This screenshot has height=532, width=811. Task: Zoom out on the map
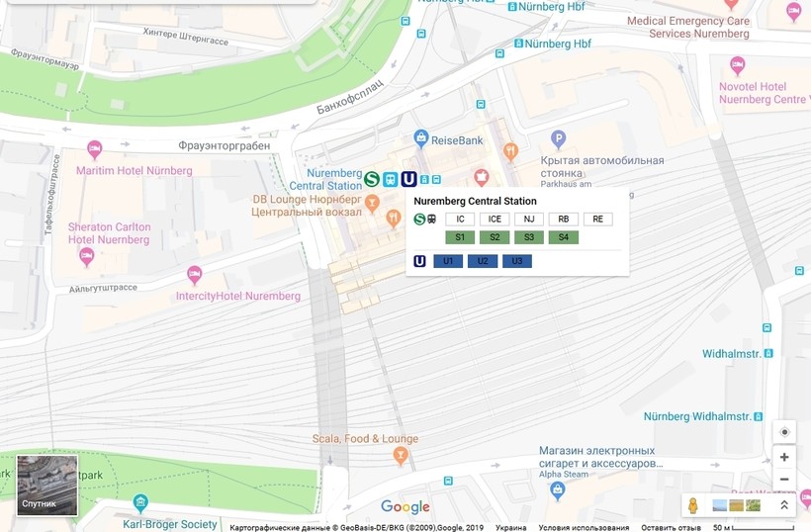point(784,480)
